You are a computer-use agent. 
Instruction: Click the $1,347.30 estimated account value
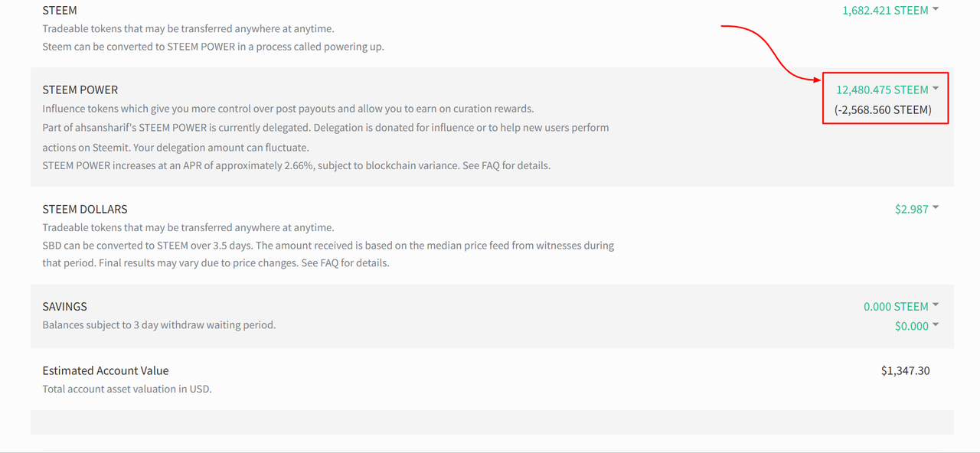905,370
